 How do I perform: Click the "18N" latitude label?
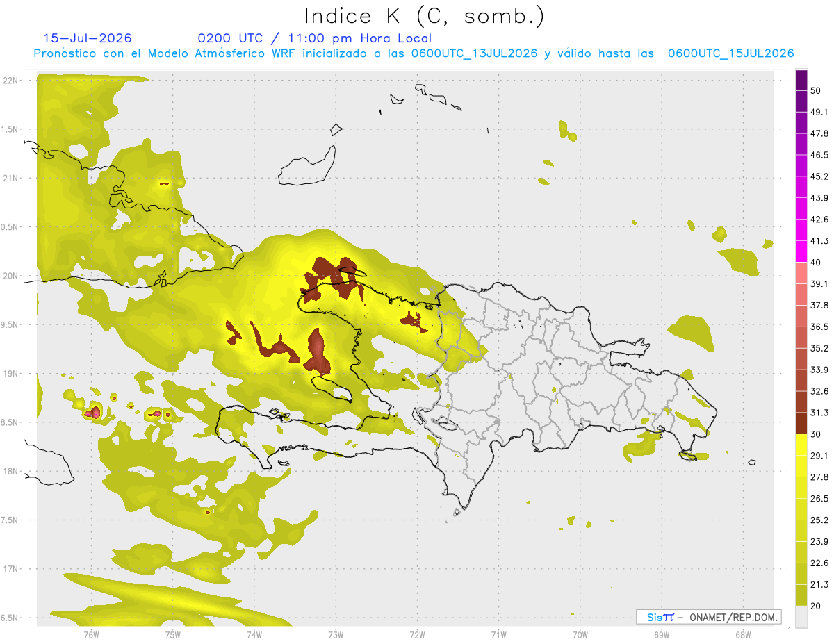(x=10, y=472)
